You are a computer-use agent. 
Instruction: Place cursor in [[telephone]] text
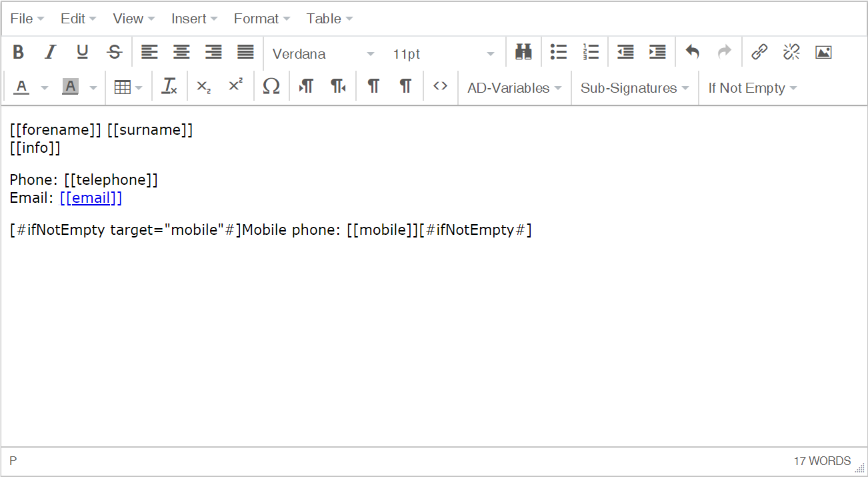111,180
